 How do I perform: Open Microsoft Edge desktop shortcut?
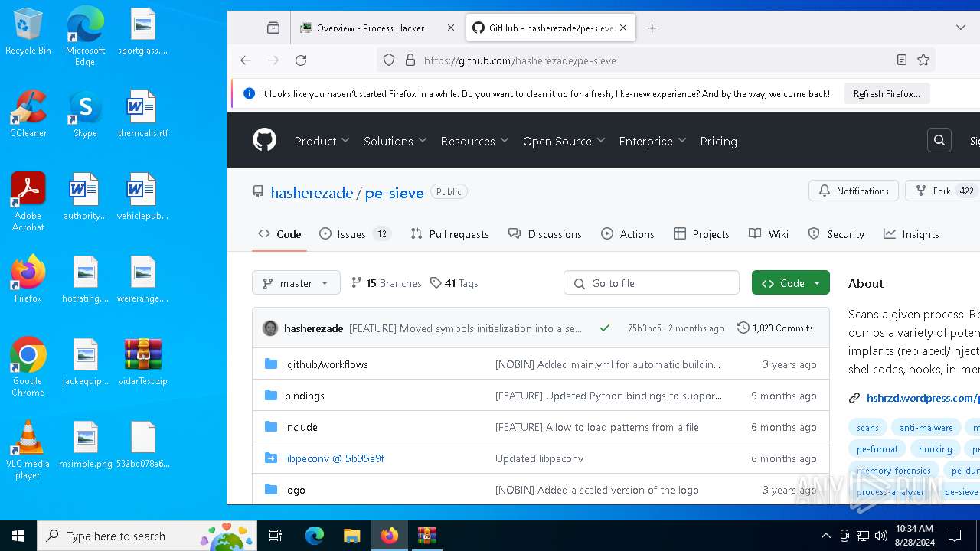[x=85, y=37]
